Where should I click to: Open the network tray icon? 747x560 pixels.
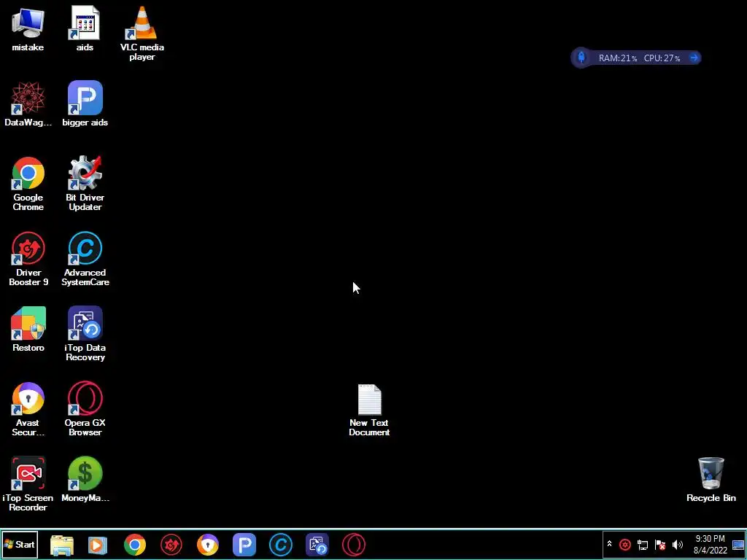643,544
